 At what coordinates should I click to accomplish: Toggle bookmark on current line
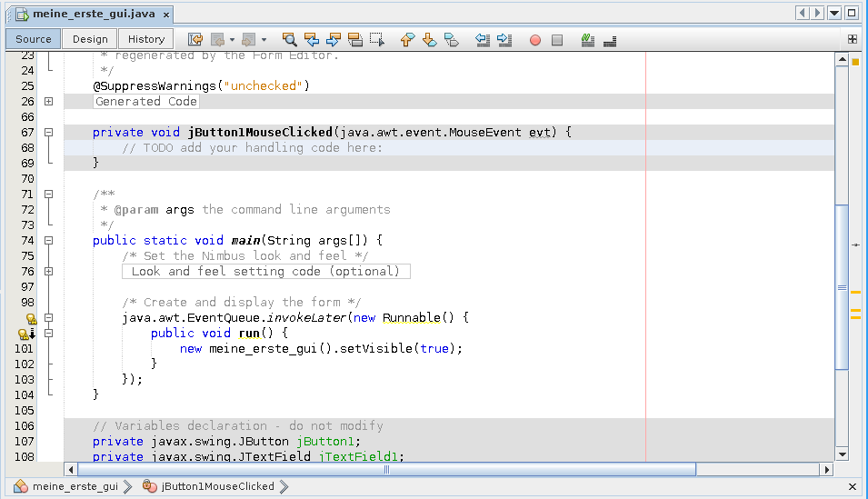point(451,40)
